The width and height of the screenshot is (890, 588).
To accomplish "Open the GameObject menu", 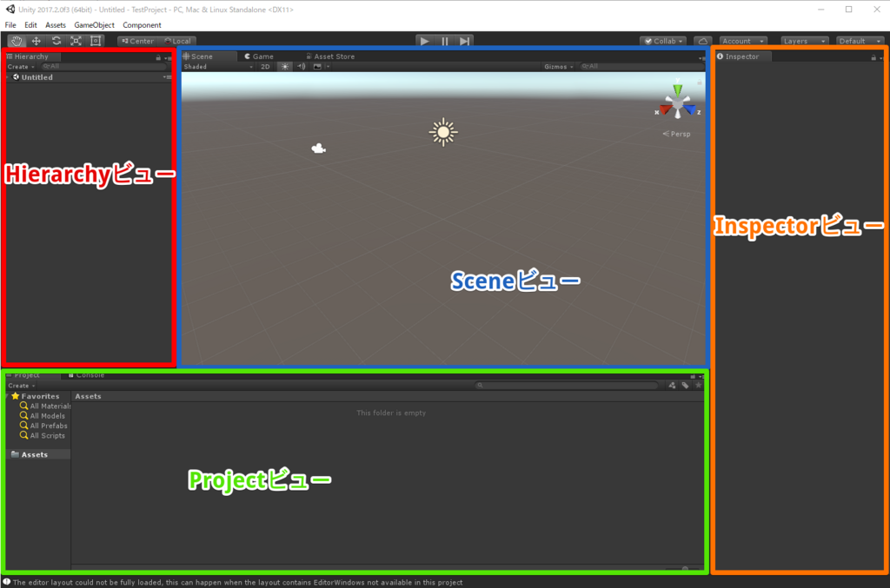I will pos(94,25).
